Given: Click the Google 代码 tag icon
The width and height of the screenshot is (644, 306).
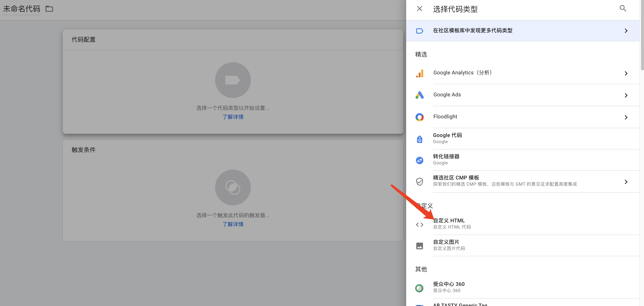Looking at the screenshot, I should point(419,139).
